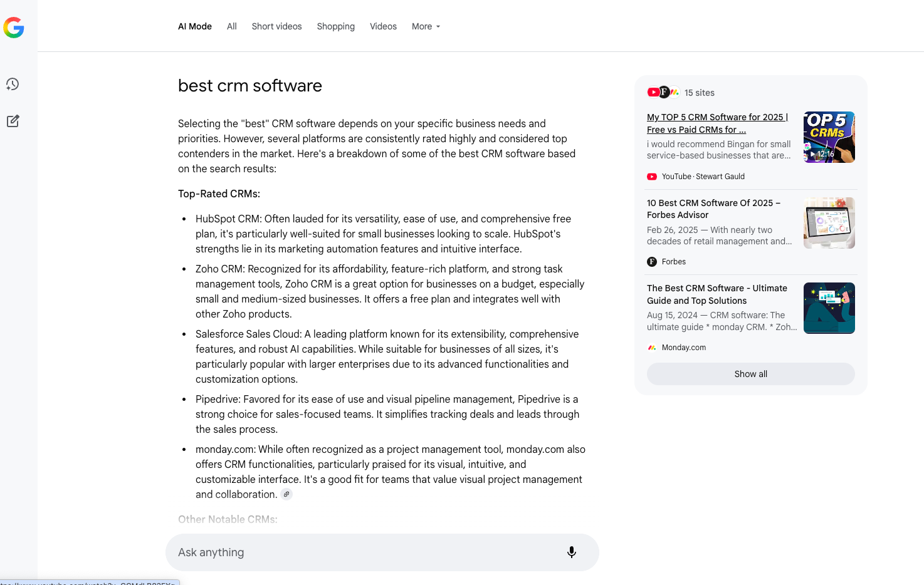
Task: Open search history from the left sidebar
Action: coord(13,84)
